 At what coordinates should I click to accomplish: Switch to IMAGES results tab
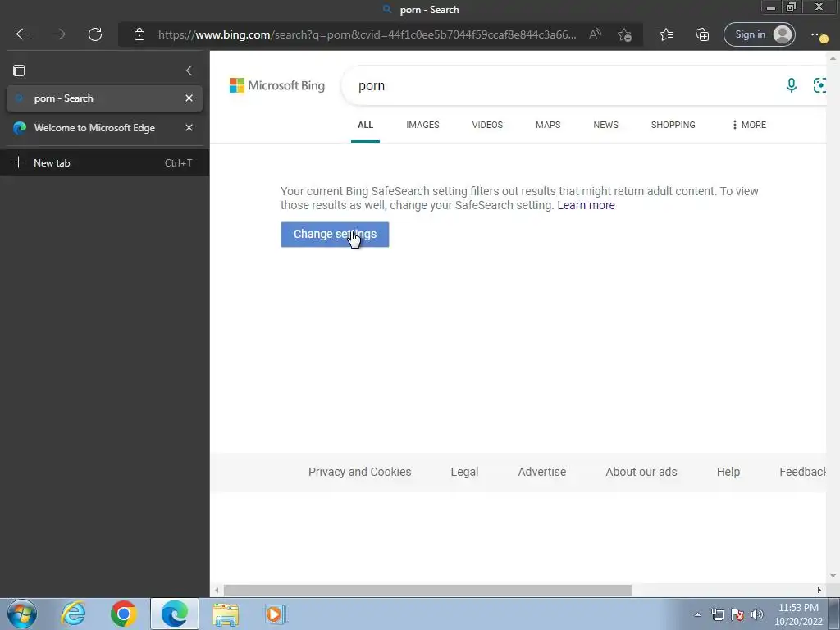tap(422, 125)
